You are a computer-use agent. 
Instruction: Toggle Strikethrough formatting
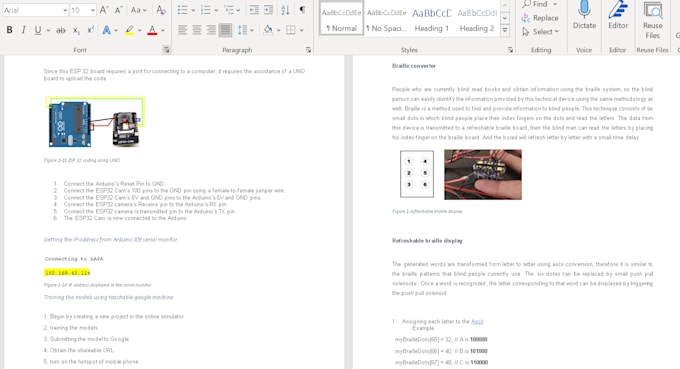point(61,30)
